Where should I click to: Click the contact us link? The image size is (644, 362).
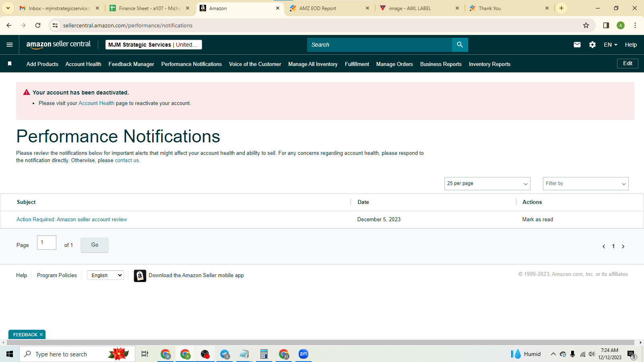(128, 160)
